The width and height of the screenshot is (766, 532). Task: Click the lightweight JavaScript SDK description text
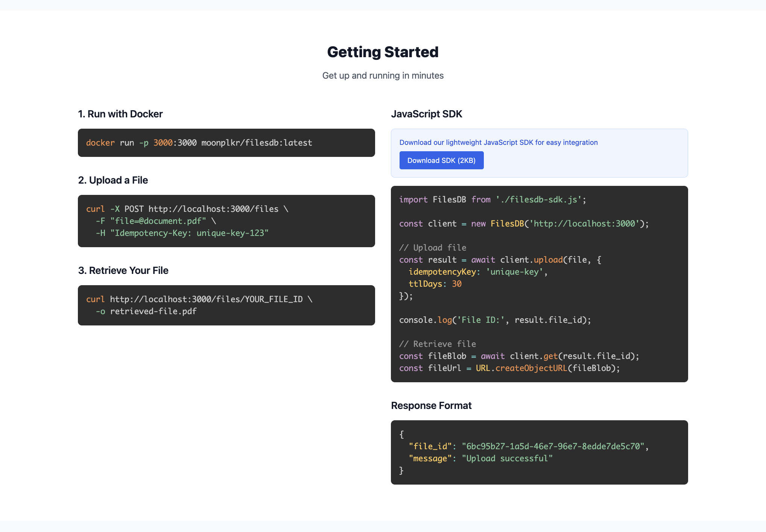click(498, 142)
